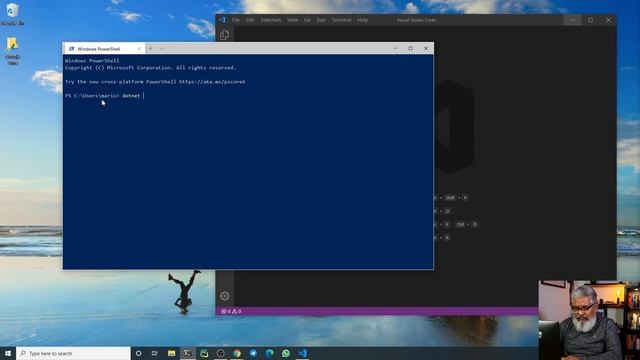Open the Windows Start menu

8,353
